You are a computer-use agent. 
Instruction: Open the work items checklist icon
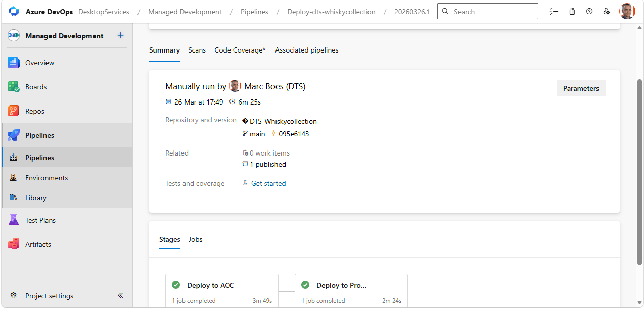555,11
